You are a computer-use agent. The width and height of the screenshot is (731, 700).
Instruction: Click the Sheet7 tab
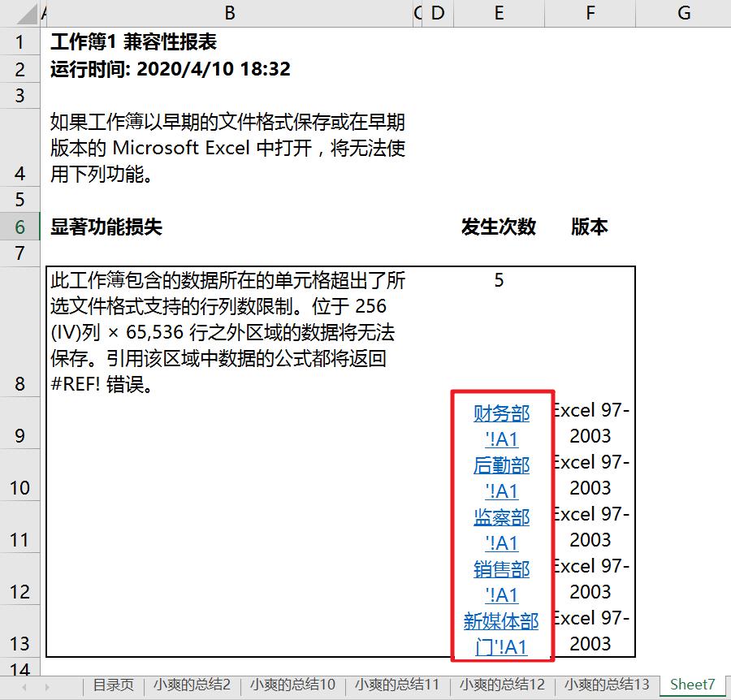click(691, 685)
